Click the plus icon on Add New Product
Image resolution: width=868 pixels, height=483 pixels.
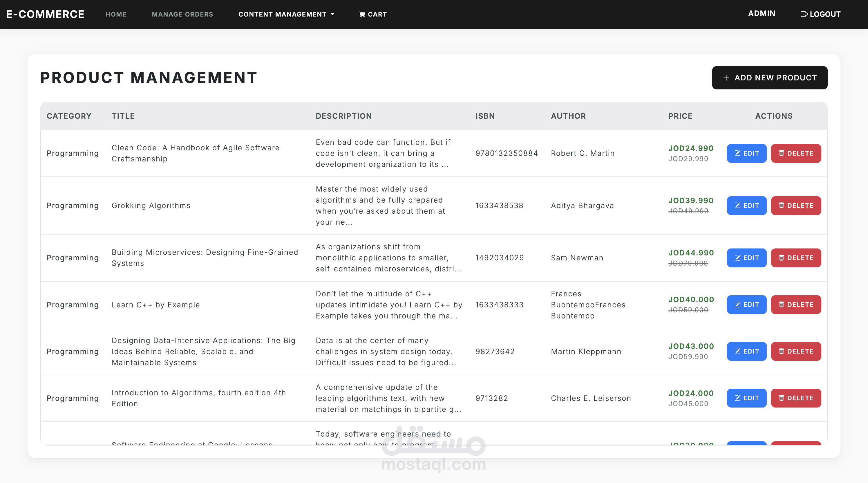tap(726, 78)
